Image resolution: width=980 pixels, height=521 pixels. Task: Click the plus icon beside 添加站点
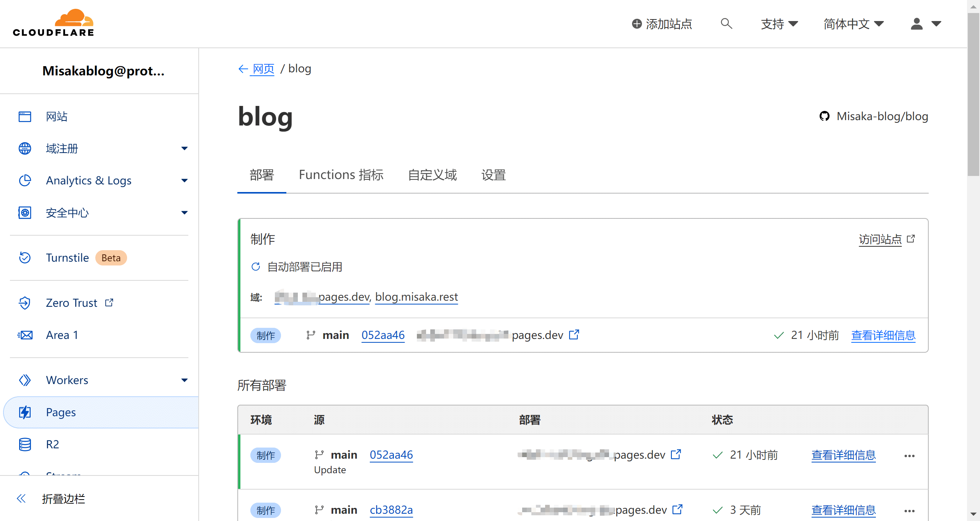point(637,24)
